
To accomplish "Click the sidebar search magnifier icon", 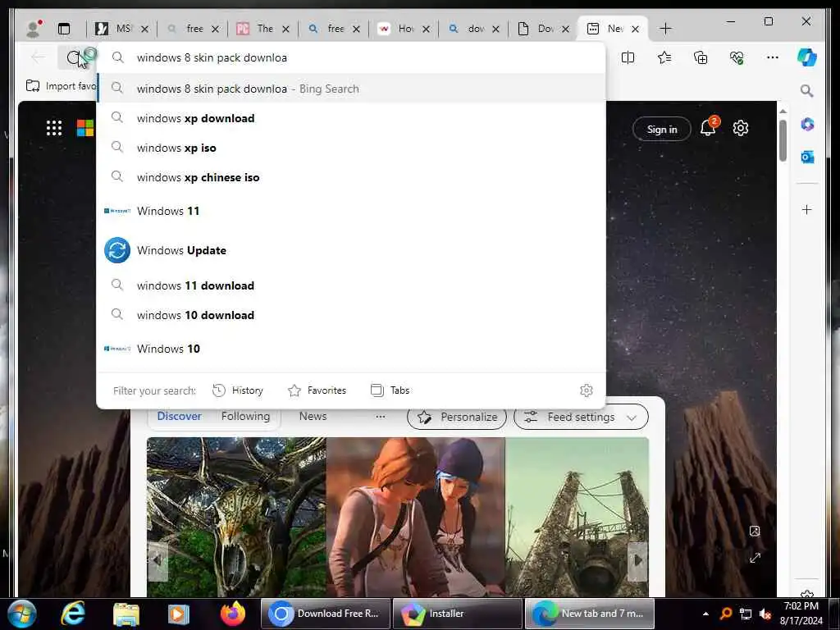I will 807,90.
